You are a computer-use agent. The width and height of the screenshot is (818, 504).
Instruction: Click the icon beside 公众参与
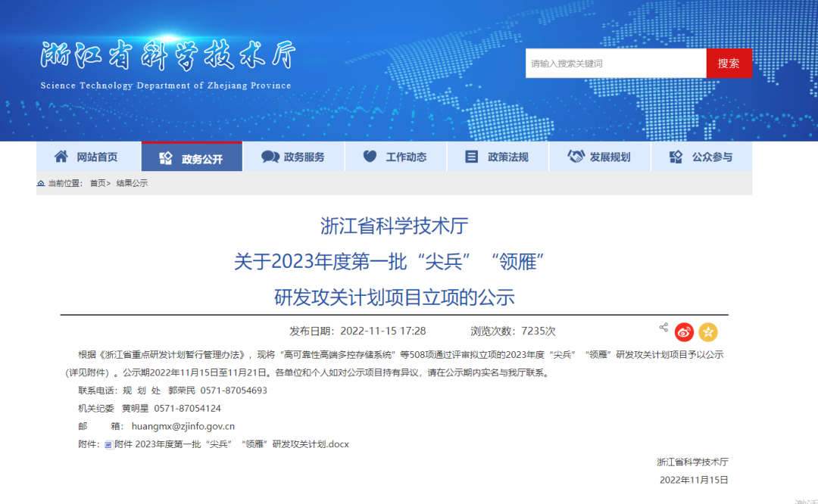tap(676, 157)
